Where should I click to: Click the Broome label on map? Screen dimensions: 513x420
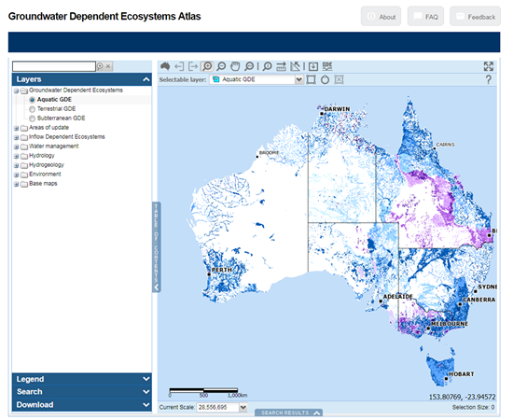coord(269,152)
